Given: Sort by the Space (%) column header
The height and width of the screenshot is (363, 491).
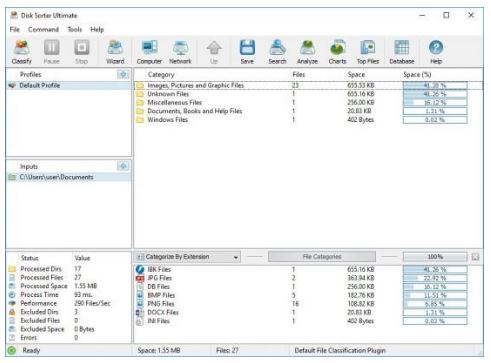Looking at the screenshot, I should tap(417, 75).
